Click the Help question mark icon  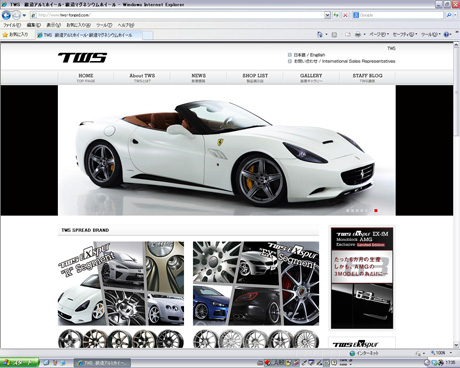coord(446,34)
